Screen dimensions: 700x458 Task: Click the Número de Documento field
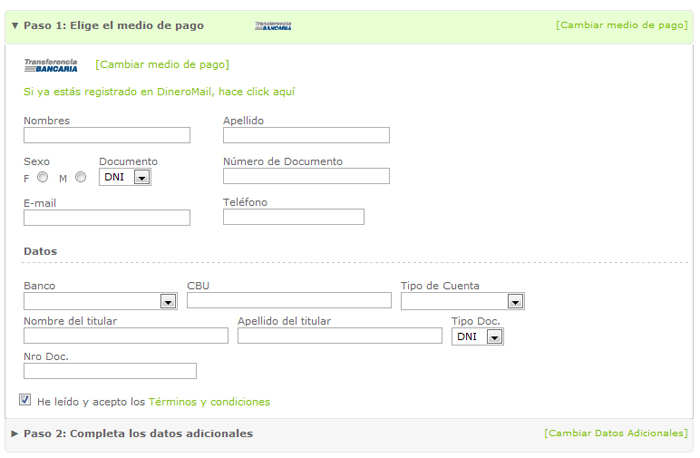(x=306, y=176)
